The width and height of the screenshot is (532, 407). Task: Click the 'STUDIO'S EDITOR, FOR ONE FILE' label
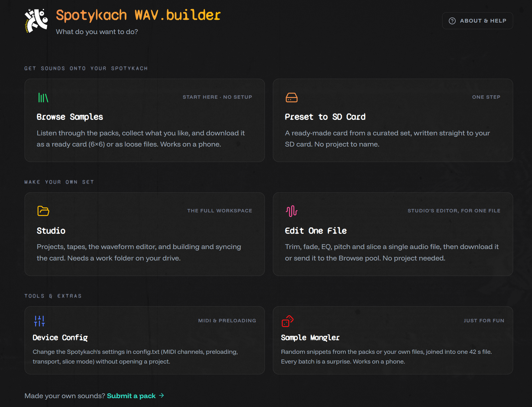pos(454,211)
